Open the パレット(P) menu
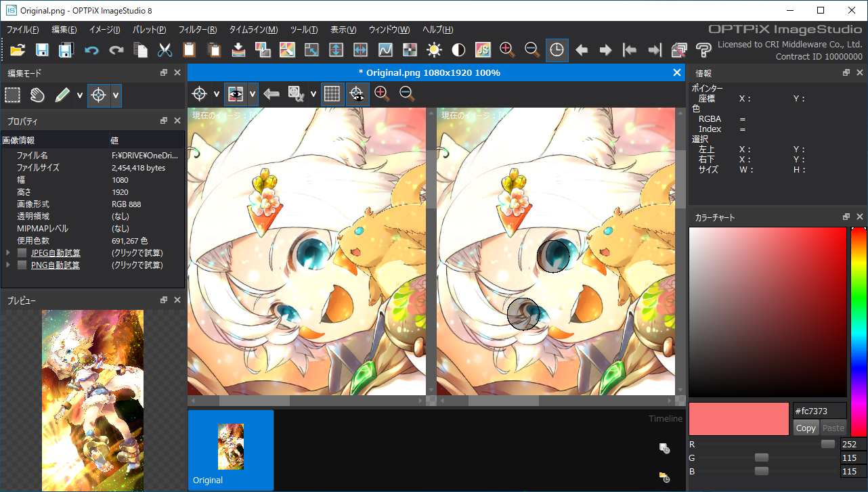The image size is (868, 492). tap(150, 30)
